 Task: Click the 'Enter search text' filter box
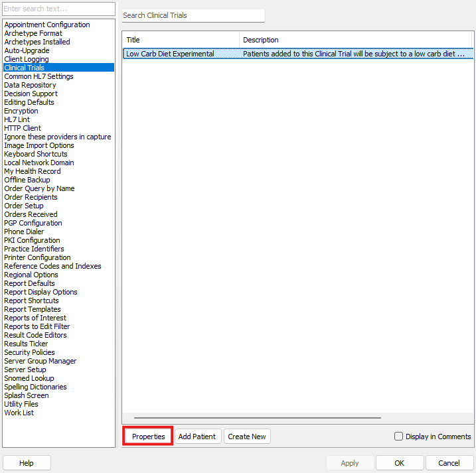tap(58, 9)
